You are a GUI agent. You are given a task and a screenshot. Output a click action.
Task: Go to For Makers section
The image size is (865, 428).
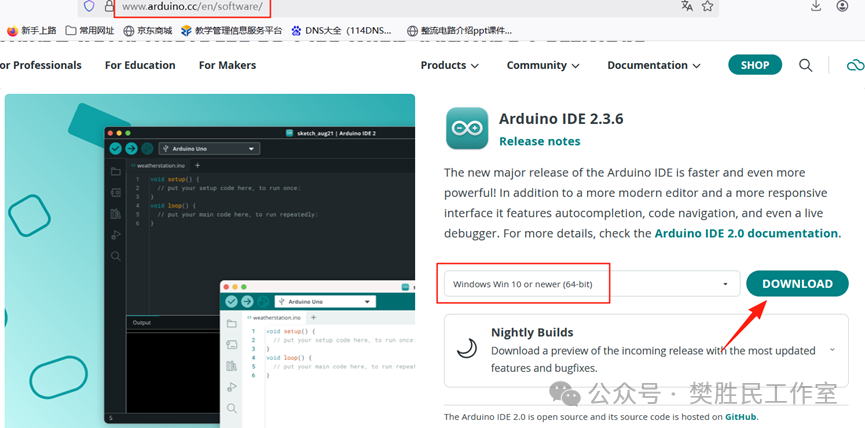click(x=227, y=65)
